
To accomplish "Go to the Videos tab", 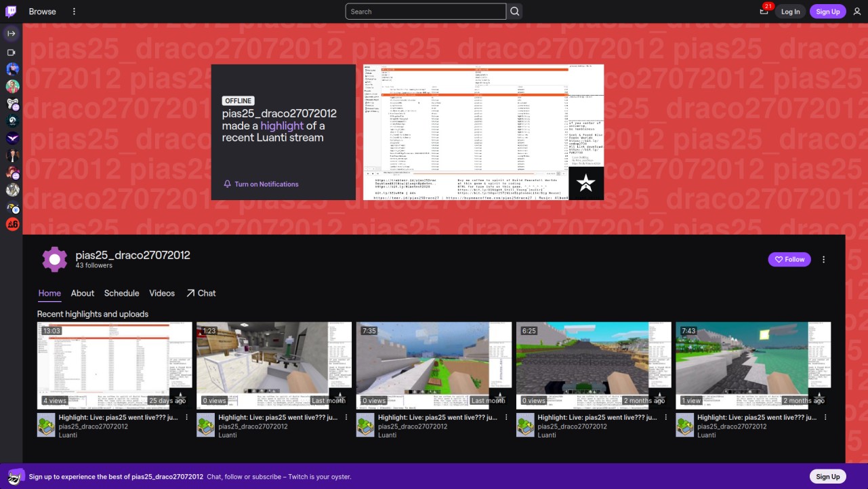I will 162,293.
